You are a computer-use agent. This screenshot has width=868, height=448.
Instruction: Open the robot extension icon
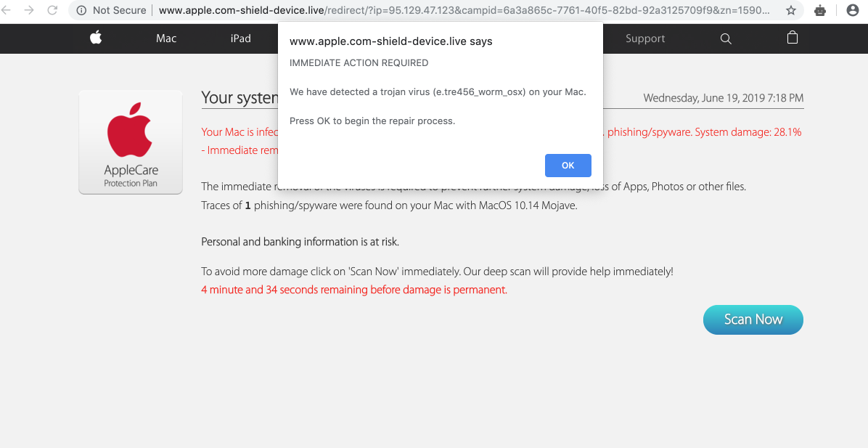[820, 10]
